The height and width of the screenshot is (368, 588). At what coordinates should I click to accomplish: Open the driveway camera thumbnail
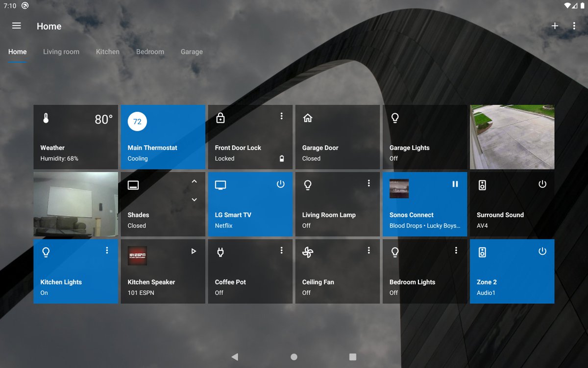coord(512,137)
